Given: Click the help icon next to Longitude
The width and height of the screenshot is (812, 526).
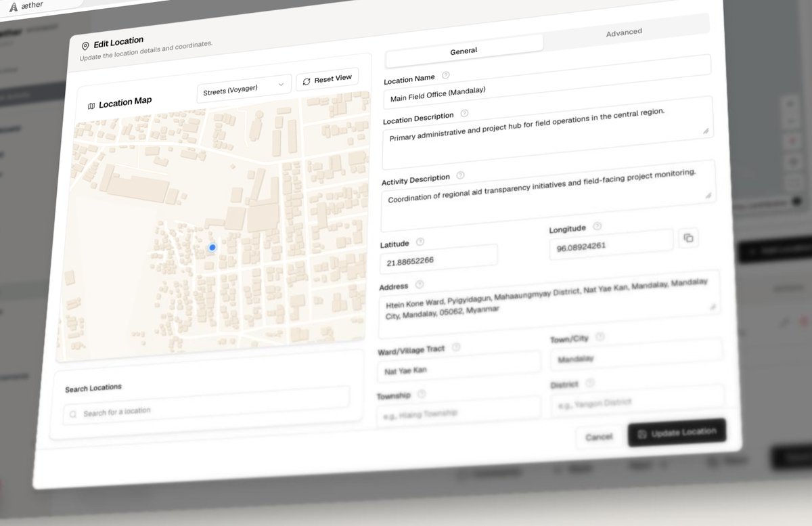Looking at the screenshot, I should pos(597,227).
